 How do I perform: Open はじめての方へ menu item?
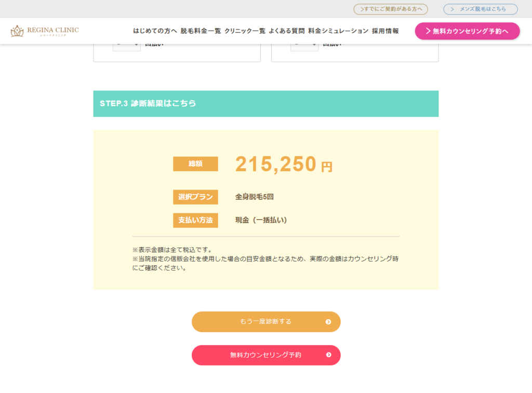[x=155, y=31]
